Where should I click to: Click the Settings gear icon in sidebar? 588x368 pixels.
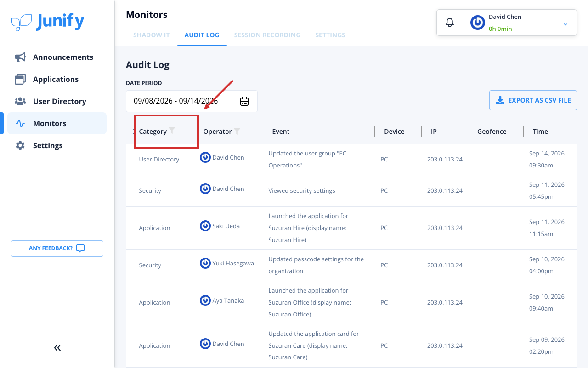pos(20,145)
